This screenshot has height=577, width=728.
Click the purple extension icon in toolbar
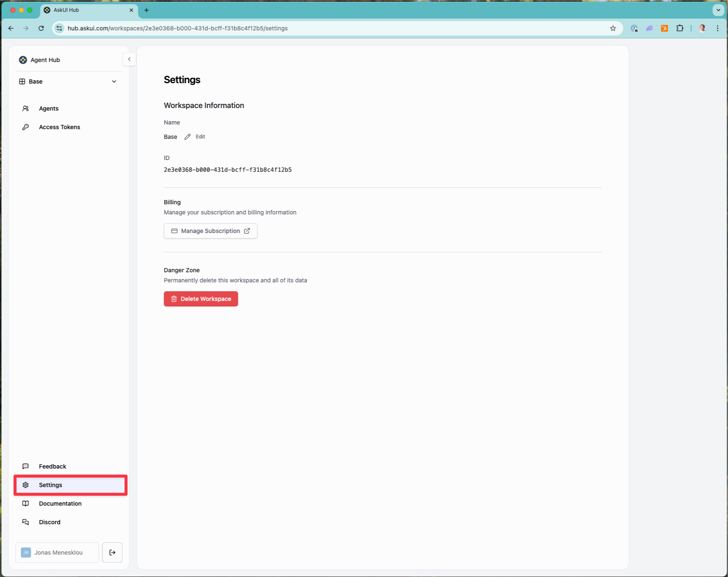pyautogui.click(x=650, y=28)
